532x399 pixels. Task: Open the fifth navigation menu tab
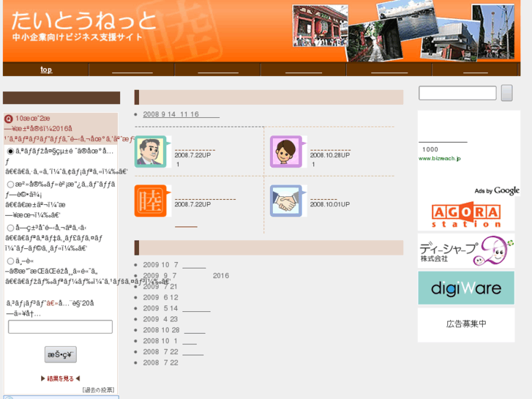pos(389,70)
